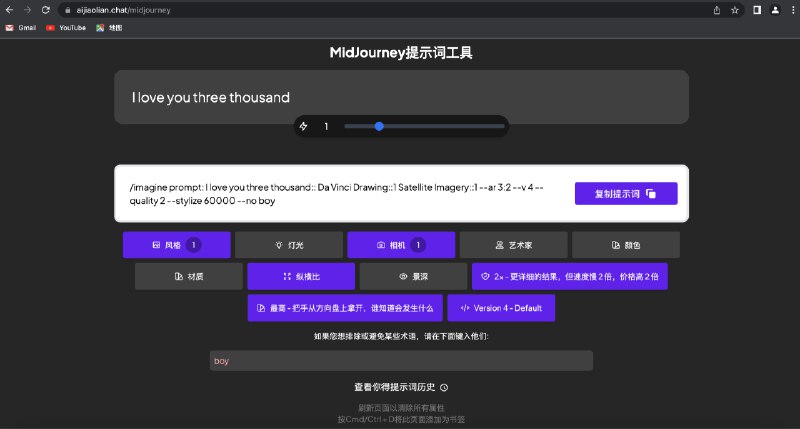Open the depth of field (景深) category
800x429 pixels.
(413, 276)
